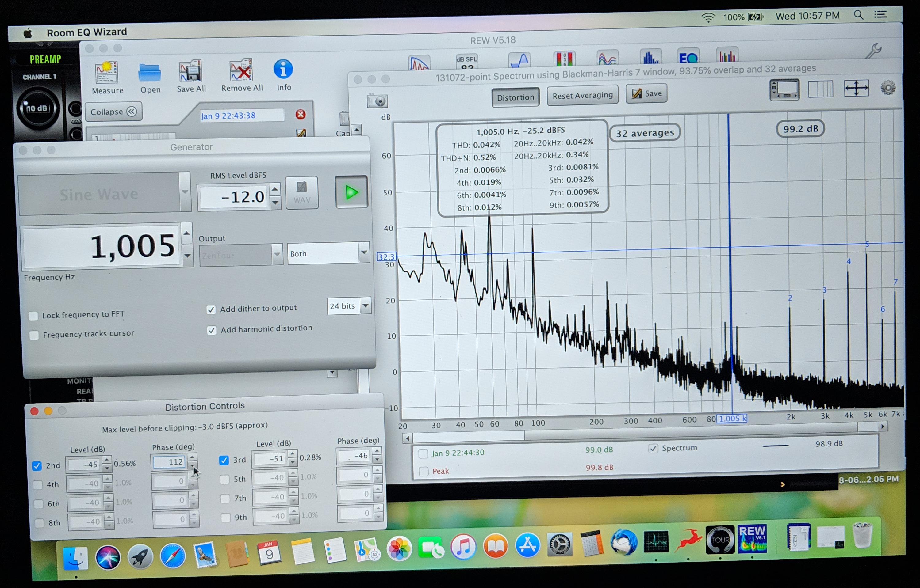Open Finder from the dock
The image size is (920, 588).
[x=76, y=558]
